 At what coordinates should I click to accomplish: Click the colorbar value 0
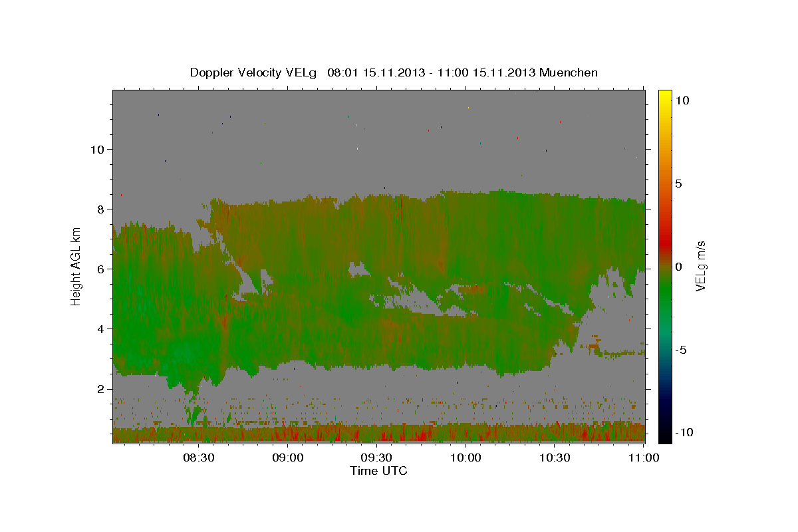pos(680,267)
